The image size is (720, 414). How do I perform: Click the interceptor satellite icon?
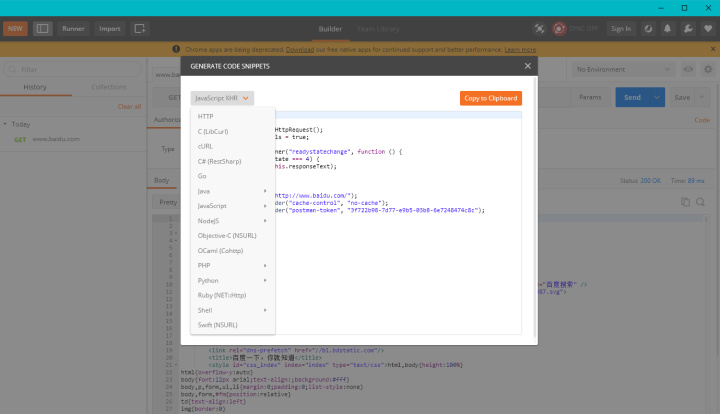[x=539, y=28]
